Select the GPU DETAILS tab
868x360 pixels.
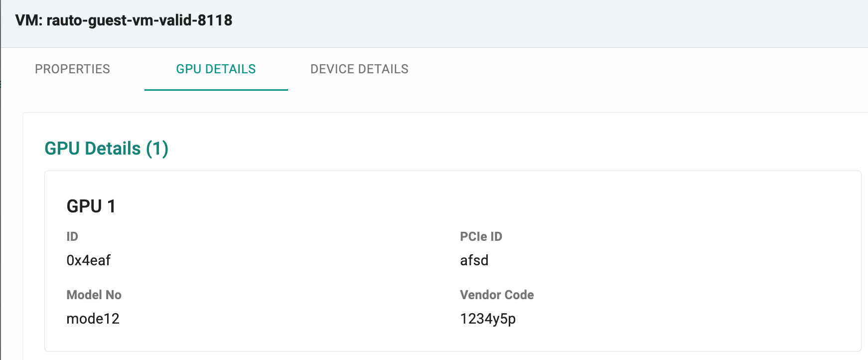[216, 69]
